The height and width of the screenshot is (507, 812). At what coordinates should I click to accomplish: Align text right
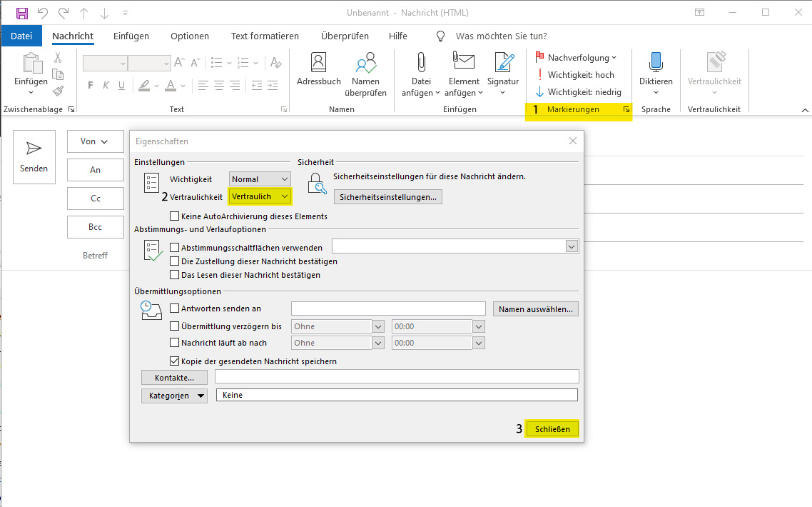click(235, 86)
